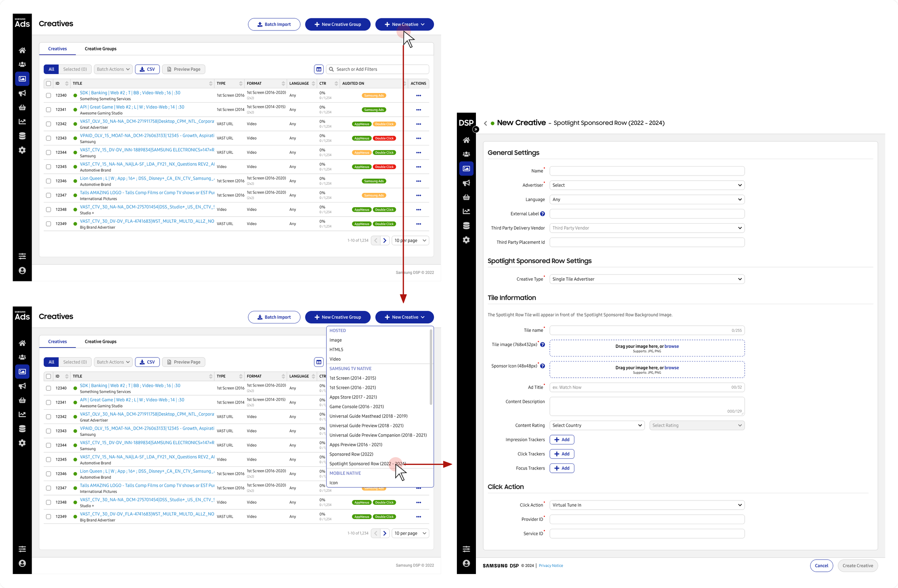Expand Select Country content rating dropdown
Screen dimensions: 898x588
coord(597,425)
